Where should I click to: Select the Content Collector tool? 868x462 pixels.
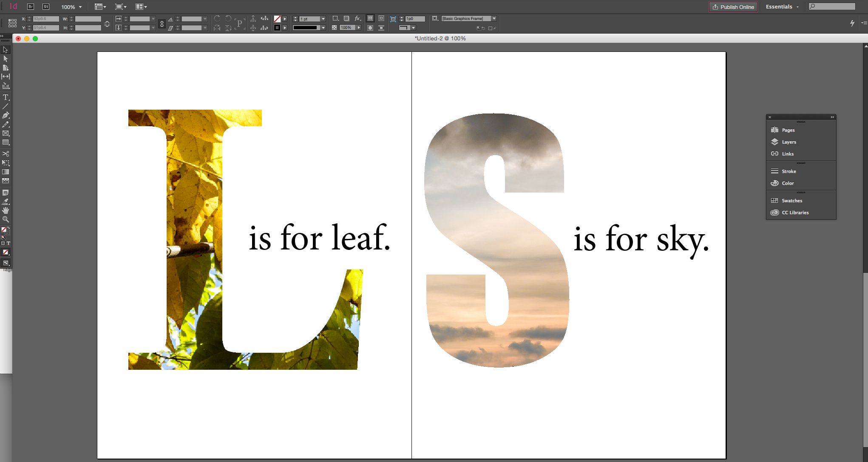pyautogui.click(x=6, y=86)
